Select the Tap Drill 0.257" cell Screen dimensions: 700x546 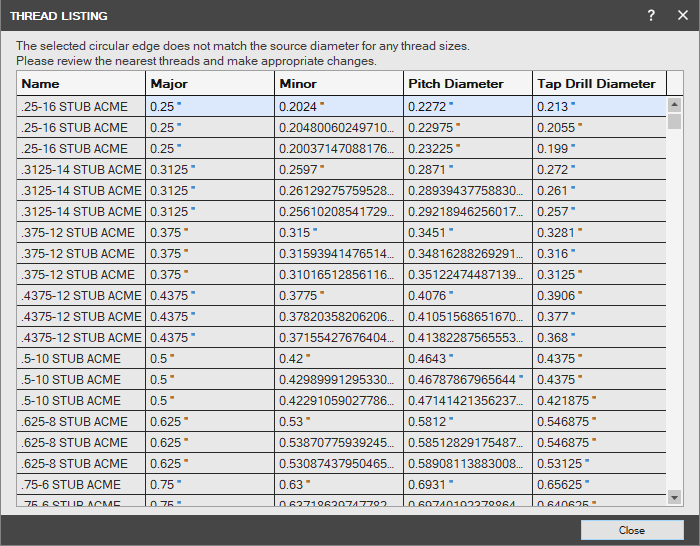click(x=600, y=212)
